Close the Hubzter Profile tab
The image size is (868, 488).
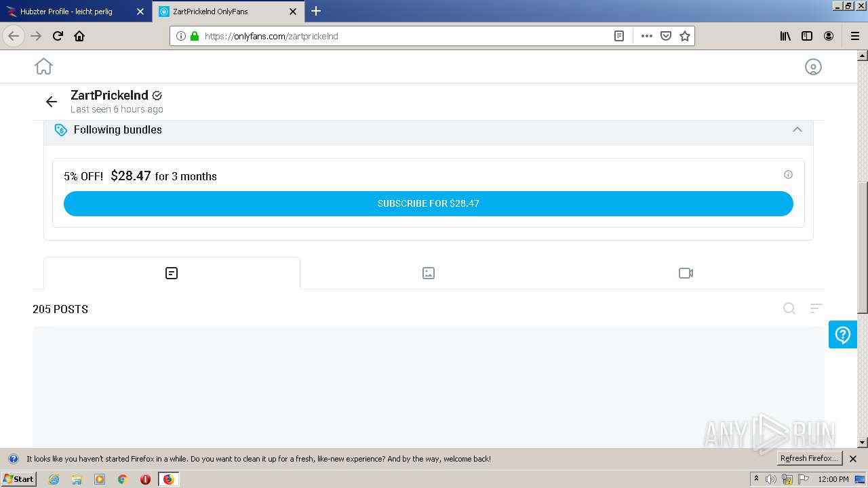140,12
